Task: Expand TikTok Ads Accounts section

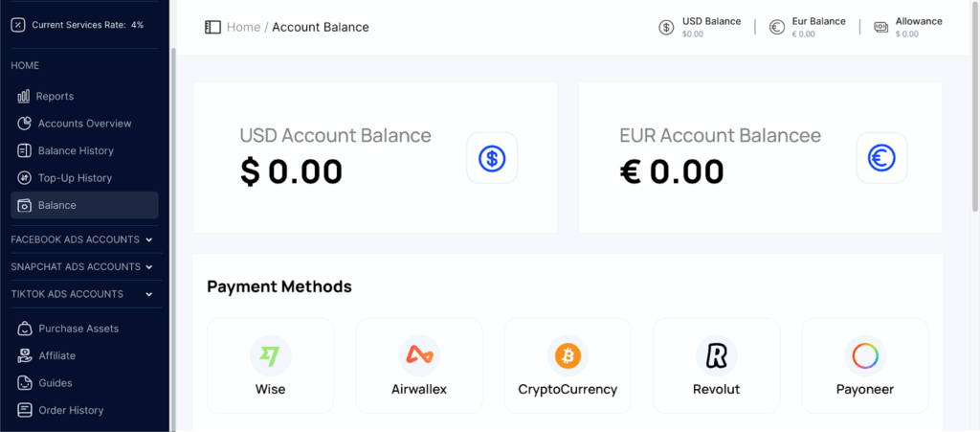Action: (81, 294)
